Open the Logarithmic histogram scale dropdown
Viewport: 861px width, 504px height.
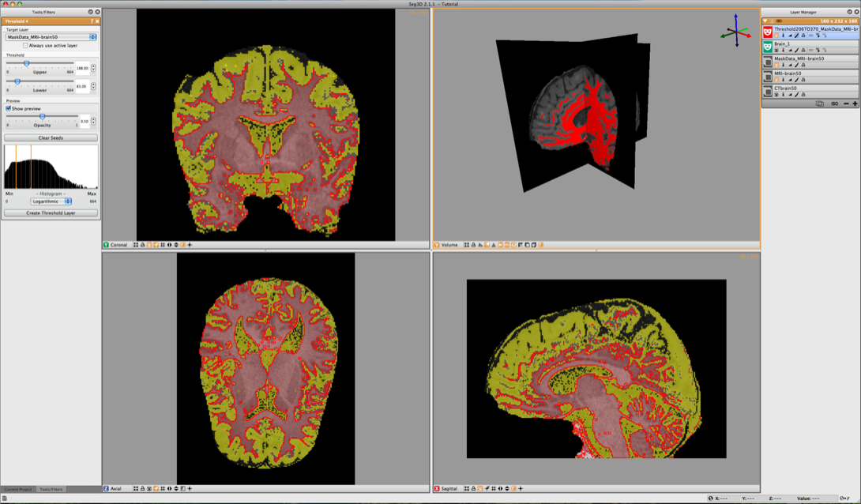tap(51, 201)
